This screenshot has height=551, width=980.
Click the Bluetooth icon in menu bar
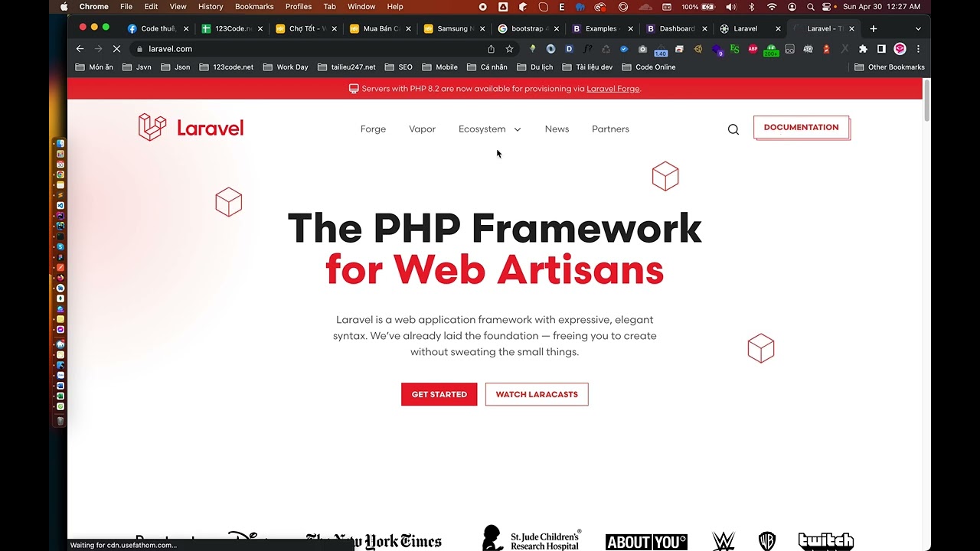[751, 7]
